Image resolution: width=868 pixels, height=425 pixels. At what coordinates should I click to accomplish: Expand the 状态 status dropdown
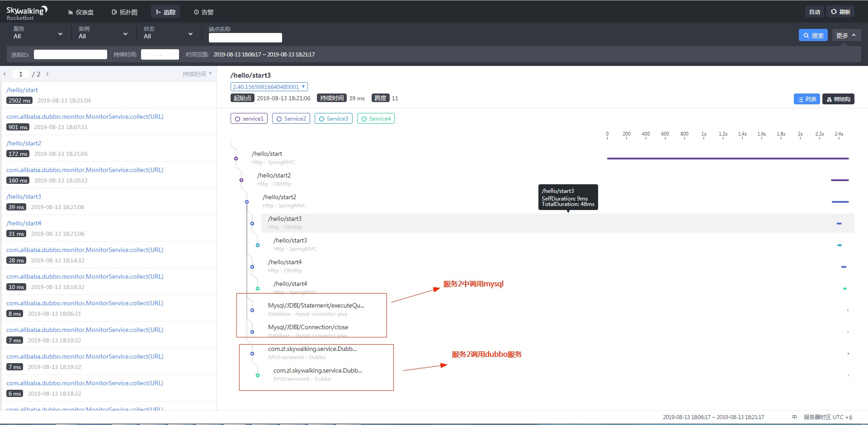coord(168,33)
